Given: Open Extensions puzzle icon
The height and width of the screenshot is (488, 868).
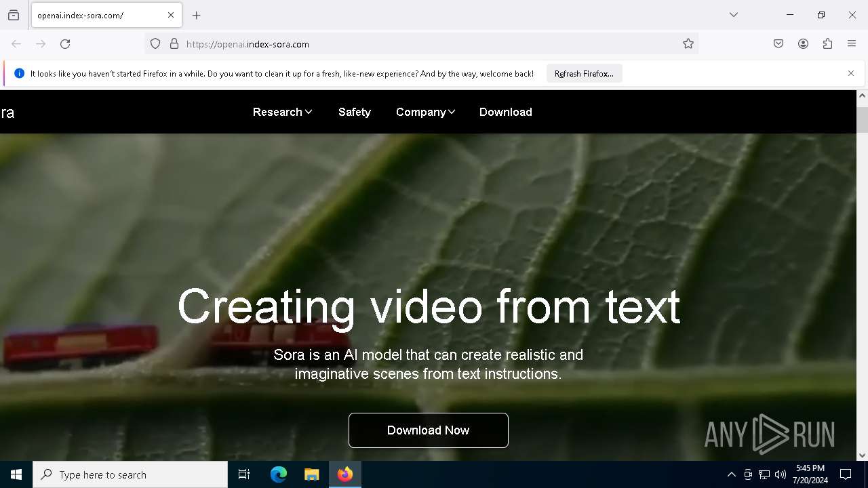Looking at the screenshot, I should [827, 44].
